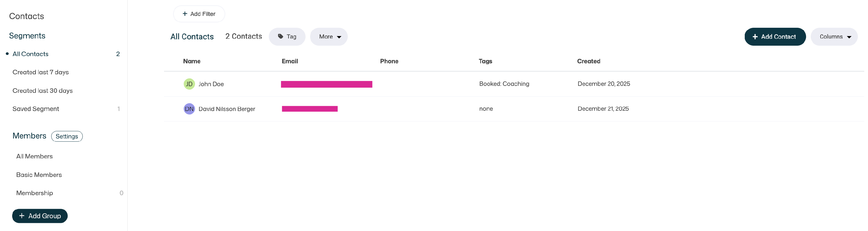Click plus icon in Add Contact button
The image size is (868, 231).
pos(755,37)
